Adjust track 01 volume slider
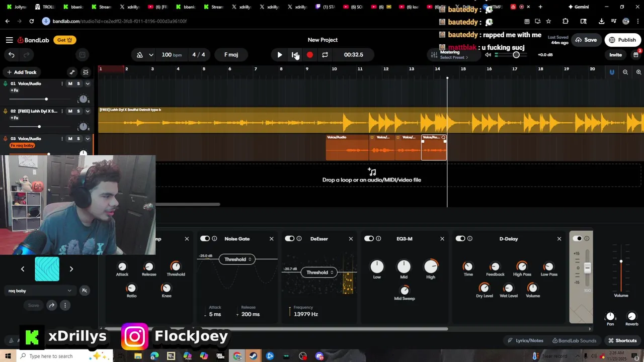 click(x=46, y=99)
